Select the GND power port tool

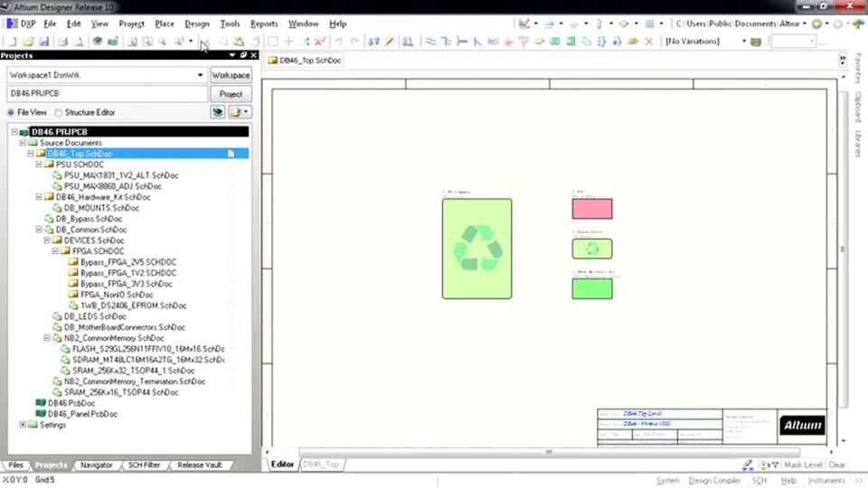[x=508, y=42]
